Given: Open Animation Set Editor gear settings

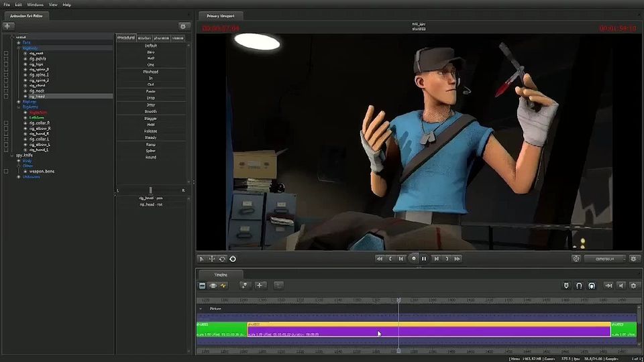Looking at the screenshot, I should pyautogui.click(x=183, y=26).
